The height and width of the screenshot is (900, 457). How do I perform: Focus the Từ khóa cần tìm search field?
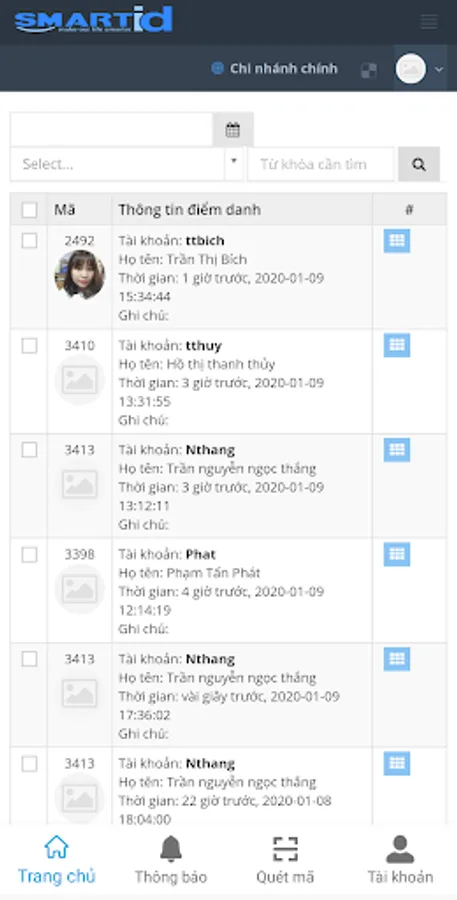click(321, 165)
